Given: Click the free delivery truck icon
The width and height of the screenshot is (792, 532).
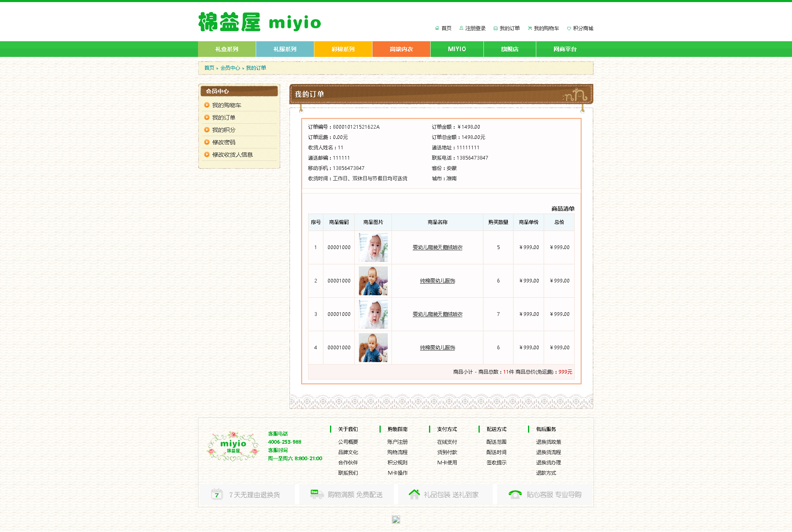Looking at the screenshot, I should 317,494.
